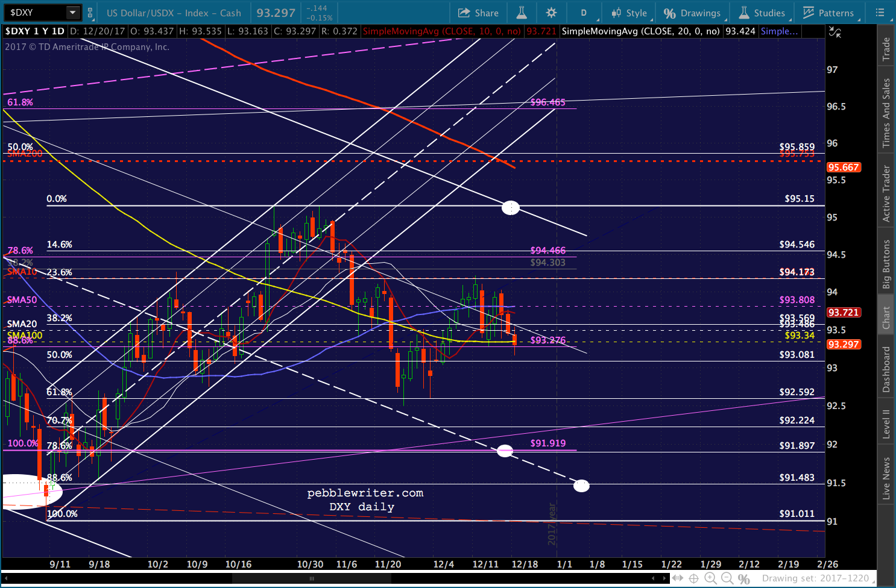Viewport: 896px width, 588px height.
Task: Click the 93.721 price bubble
Action: [x=844, y=312]
